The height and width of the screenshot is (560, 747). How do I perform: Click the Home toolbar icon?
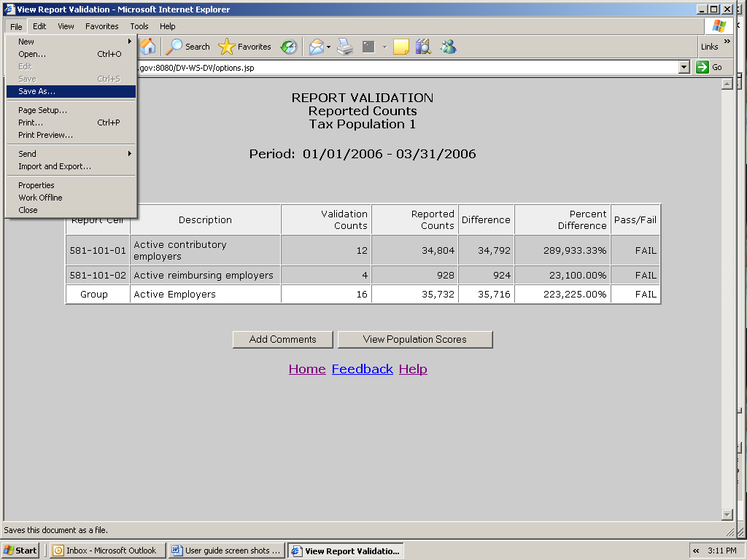point(147,47)
